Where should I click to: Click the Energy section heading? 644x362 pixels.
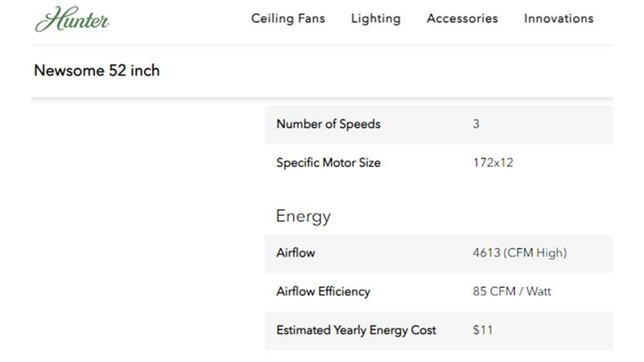[303, 216]
